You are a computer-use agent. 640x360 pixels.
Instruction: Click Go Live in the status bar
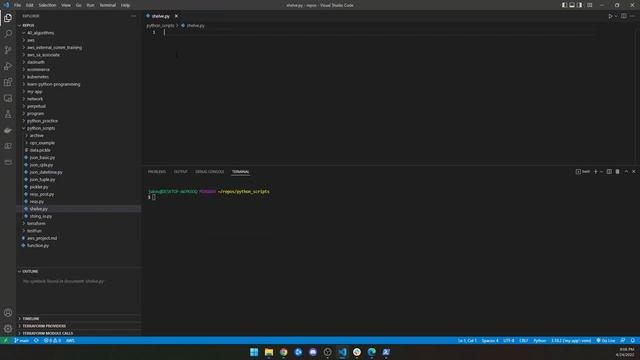click(x=606, y=340)
